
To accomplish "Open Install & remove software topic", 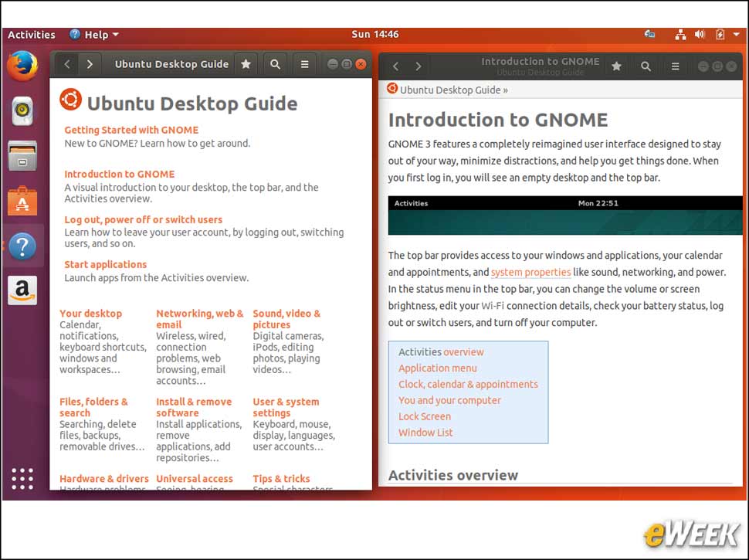I will (x=194, y=407).
